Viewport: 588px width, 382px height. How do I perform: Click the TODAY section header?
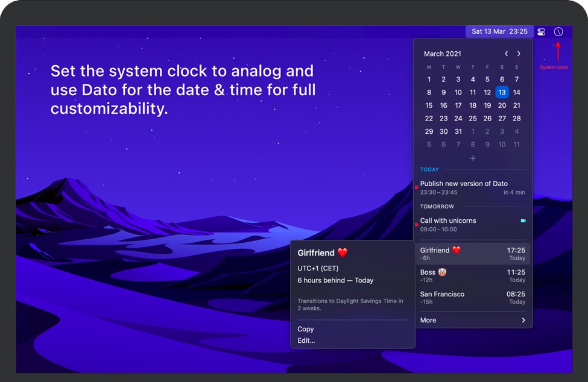tap(429, 169)
